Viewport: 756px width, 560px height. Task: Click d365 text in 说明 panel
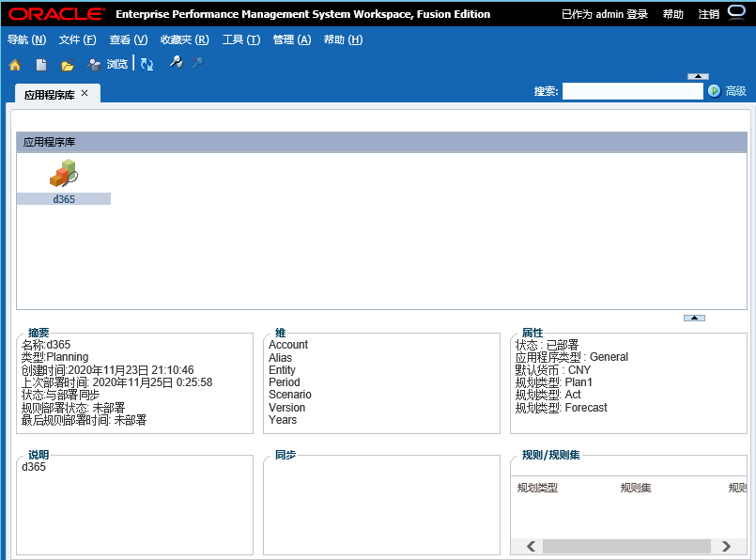(x=34, y=467)
